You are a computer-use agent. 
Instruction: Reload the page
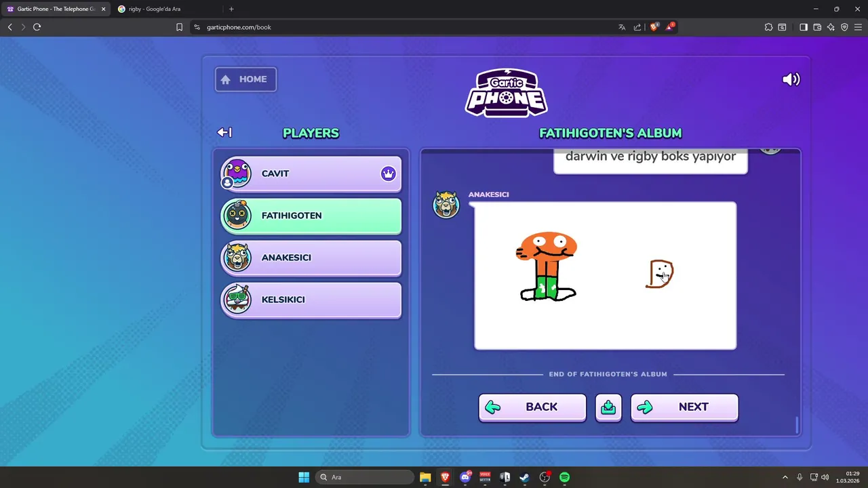tap(37, 27)
